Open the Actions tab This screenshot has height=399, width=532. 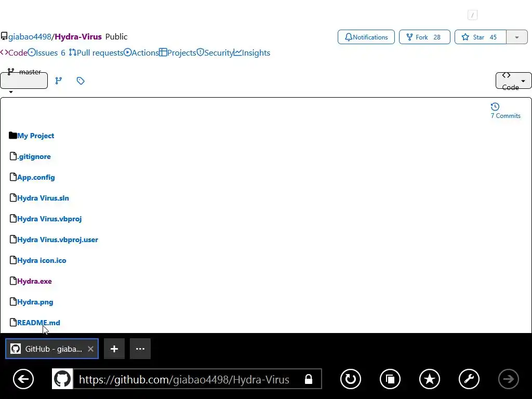tap(141, 52)
